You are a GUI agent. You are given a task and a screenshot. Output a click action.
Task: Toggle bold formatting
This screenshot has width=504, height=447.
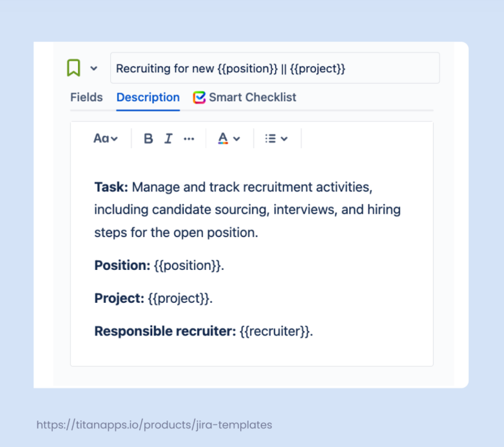(148, 138)
